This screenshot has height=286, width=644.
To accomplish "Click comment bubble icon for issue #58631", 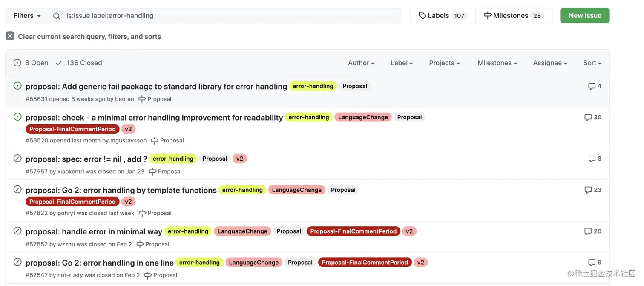I will click(x=592, y=86).
